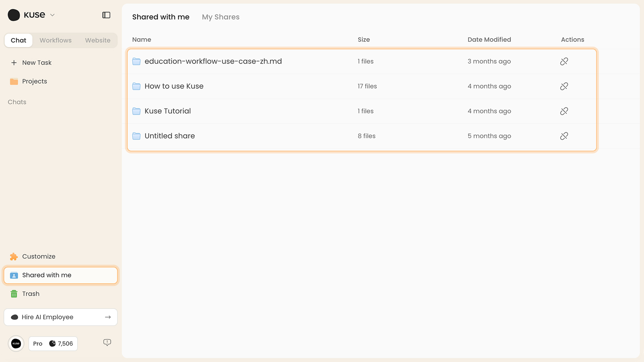This screenshot has height=362, width=644.
Task: Click the Name column header
Action: point(142,39)
